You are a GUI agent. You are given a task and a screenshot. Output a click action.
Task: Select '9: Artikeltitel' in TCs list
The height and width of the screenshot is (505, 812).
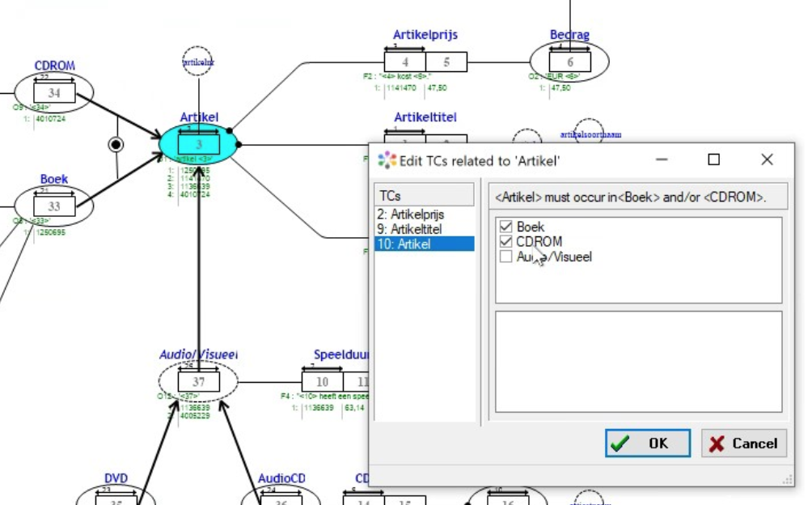409,229
